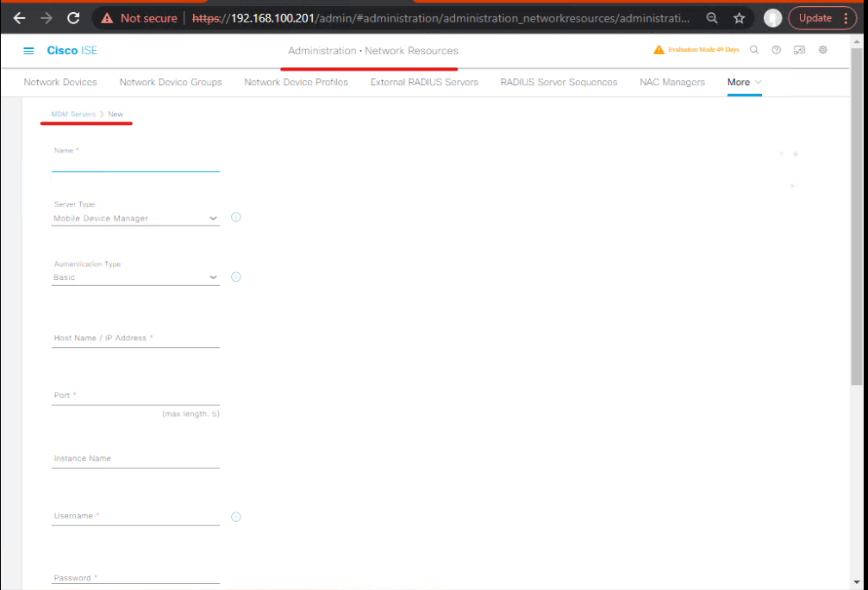868x590 pixels.
Task: Click the browser forward arrow
Action: coord(47,18)
